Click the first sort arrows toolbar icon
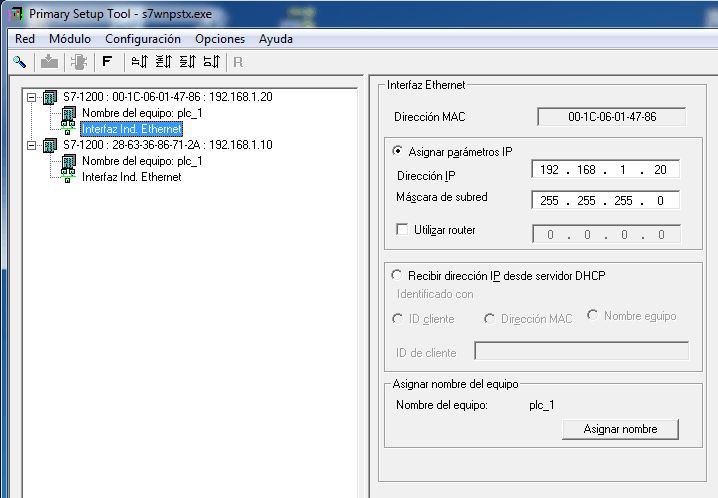 pos(140,61)
